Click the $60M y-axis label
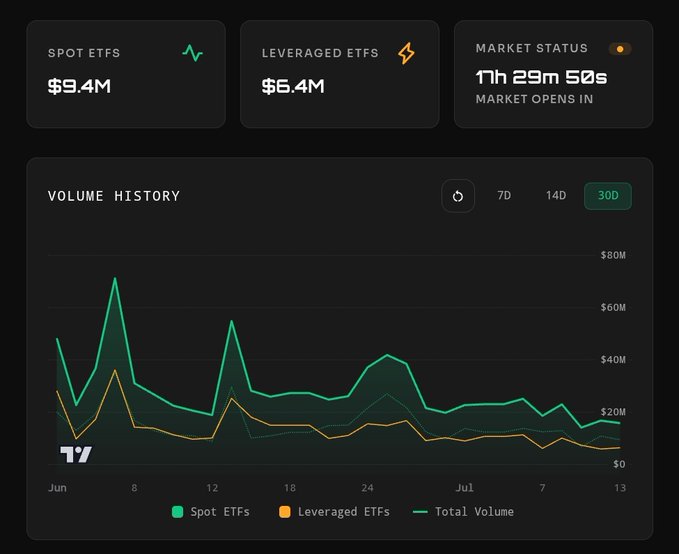This screenshot has width=679, height=554. [613, 308]
